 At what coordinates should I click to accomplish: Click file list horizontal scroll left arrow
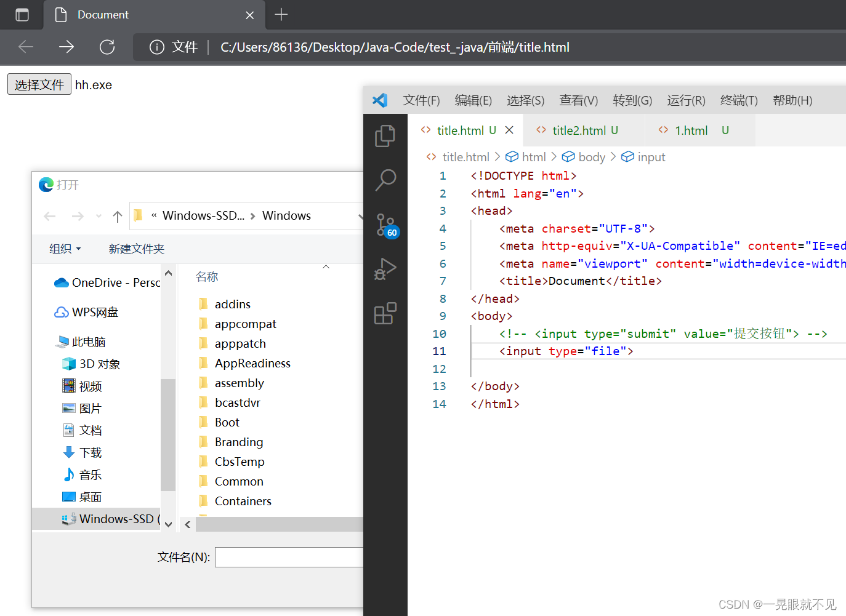pyautogui.click(x=188, y=524)
